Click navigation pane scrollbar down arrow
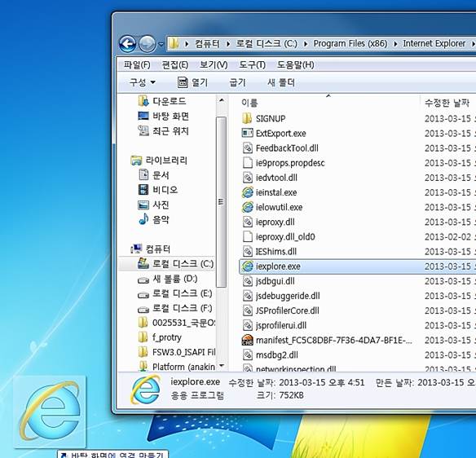This screenshot has height=458, width=476. (222, 365)
